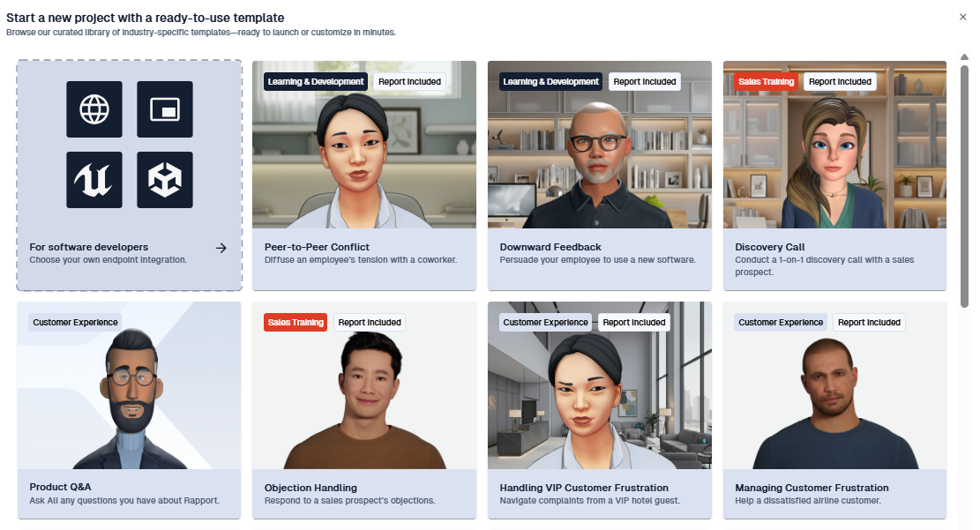This screenshot has height=530, width=980.
Task: Click the Sales Training tag on Discovery Call
Action: [766, 82]
